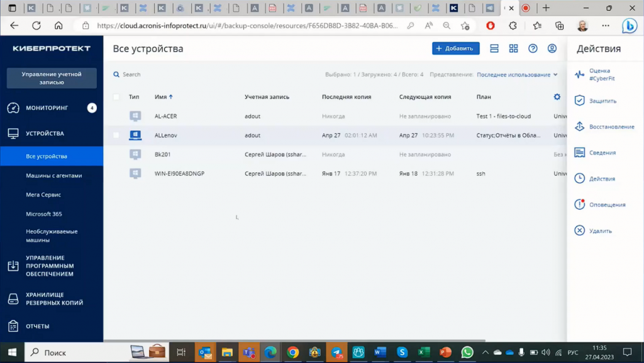Select the Bk201 device name
The width and height of the screenshot is (644, 363).
coord(162,154)
